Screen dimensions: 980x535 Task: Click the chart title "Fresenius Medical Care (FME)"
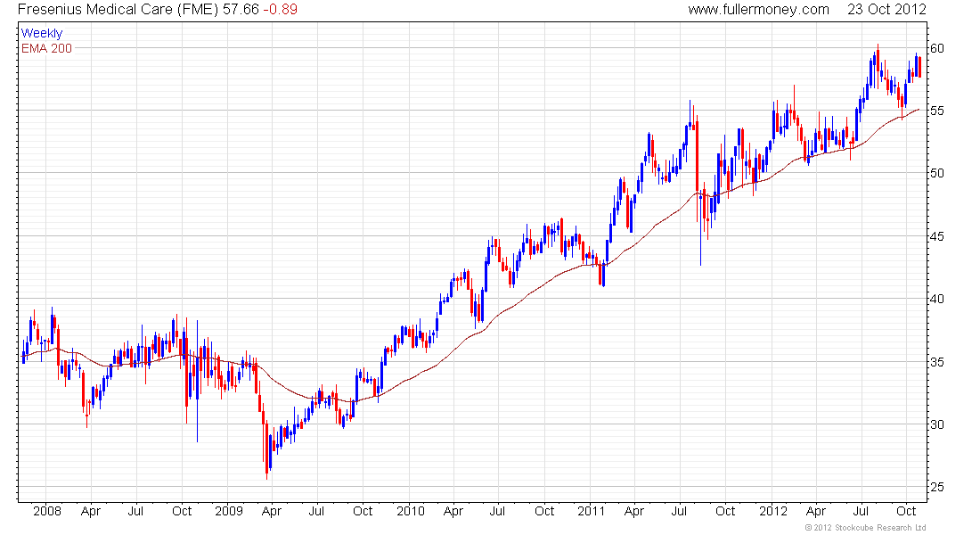tap(118, 10)
